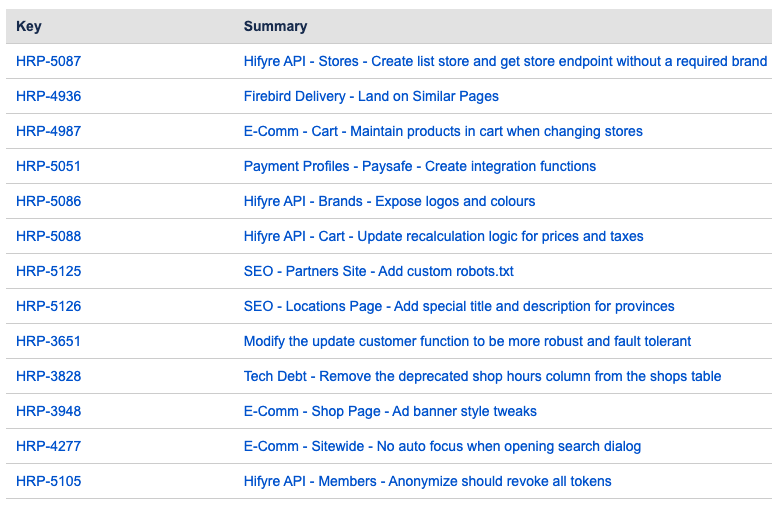The image size is (772, 515).
Task: Open issue key HRP-4277
Action: tap(49, 446)
